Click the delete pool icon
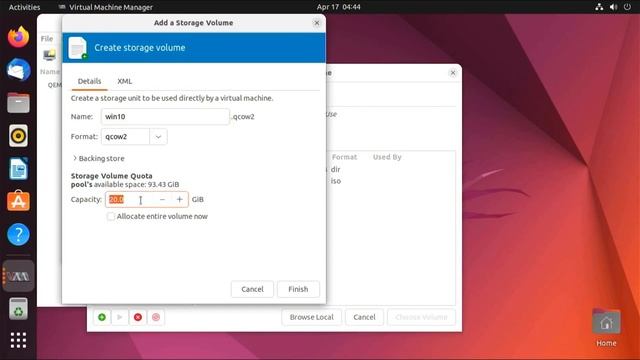The height and width of the screenshot is (360, 640). (x=156, y=317)
